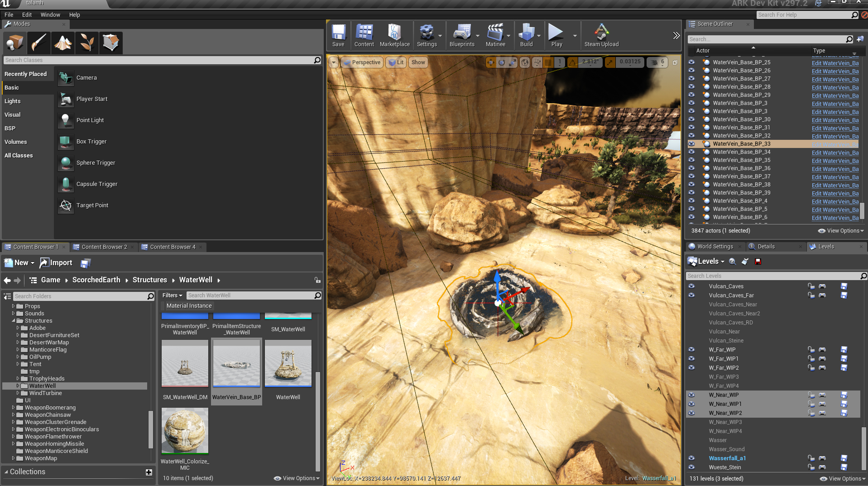The image size is (868, 486).
Task: Click the Lit view mode button
Action: (396, 62)
